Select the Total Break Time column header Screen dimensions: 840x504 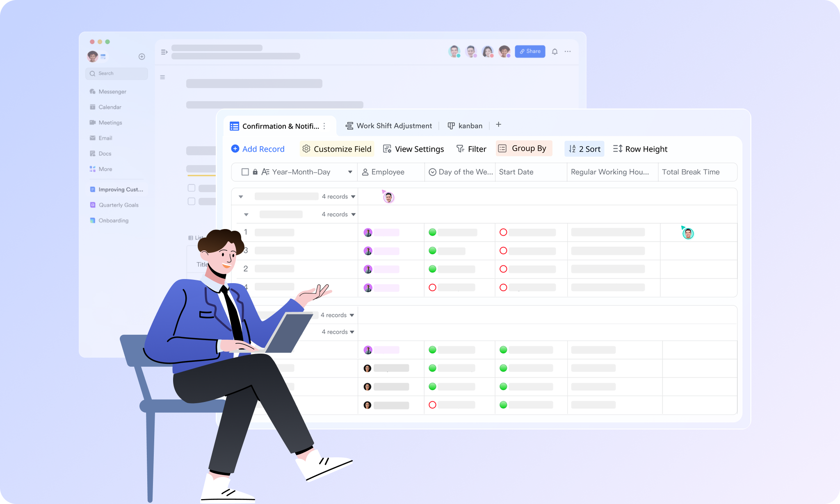[697, 172]
